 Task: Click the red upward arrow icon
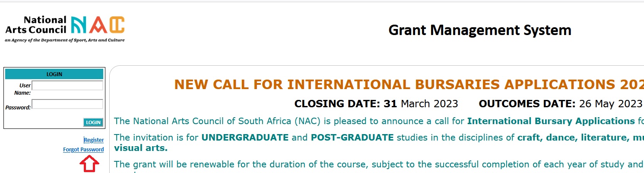[x=90, y=164]
